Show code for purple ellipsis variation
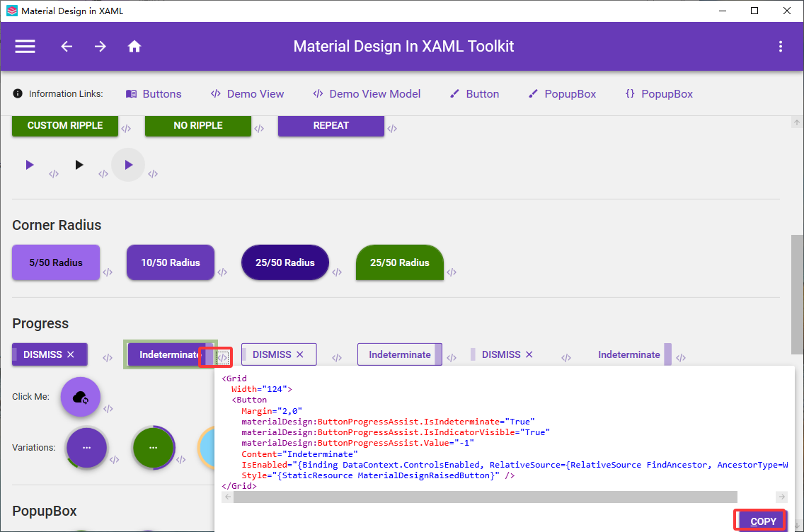This screenshot has width=804, height=532. pyautogui.click(x=115, y=460)
